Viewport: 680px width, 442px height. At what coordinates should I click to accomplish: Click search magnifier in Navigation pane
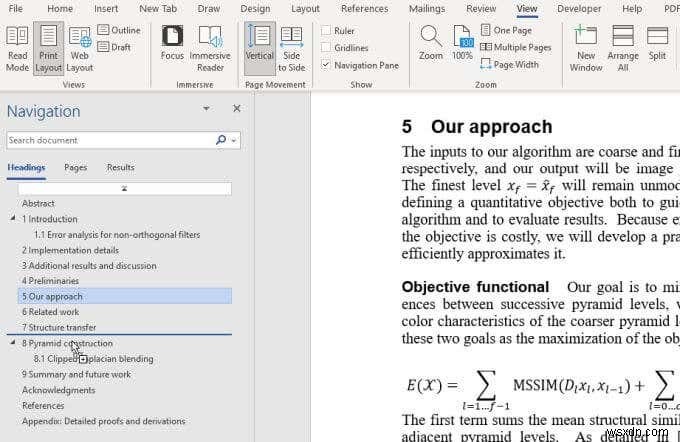pyautogui.click(x=221, y=140)
